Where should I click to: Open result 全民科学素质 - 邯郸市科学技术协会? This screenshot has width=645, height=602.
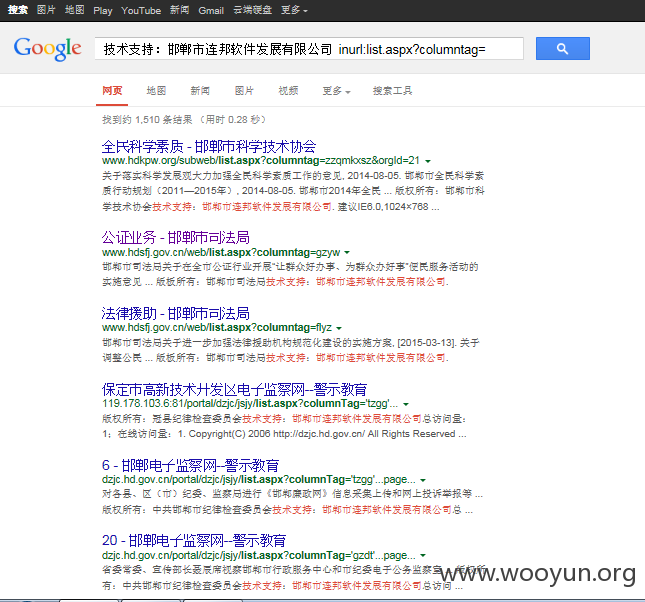click(209, 146)
